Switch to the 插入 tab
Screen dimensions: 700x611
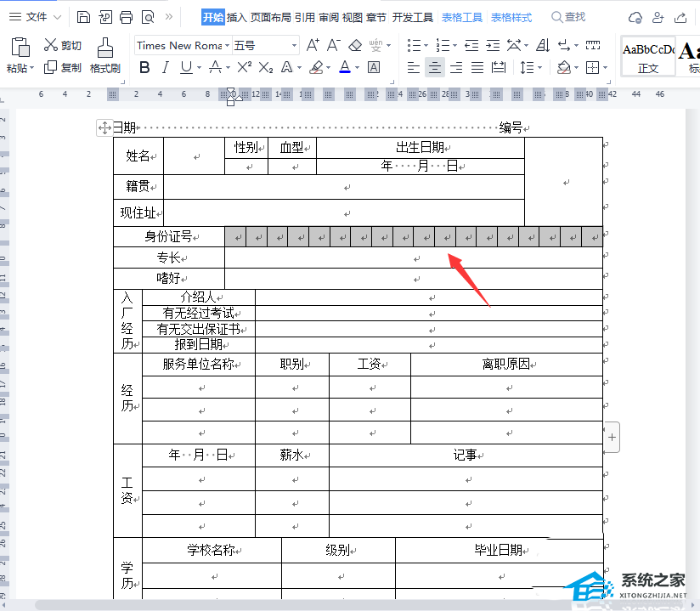[x=237, y=17]
